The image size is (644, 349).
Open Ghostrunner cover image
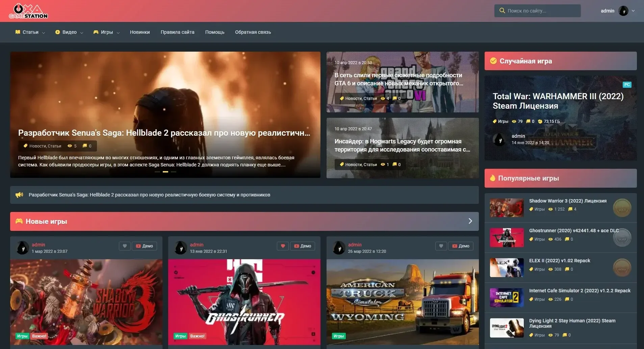click(244, 302)
